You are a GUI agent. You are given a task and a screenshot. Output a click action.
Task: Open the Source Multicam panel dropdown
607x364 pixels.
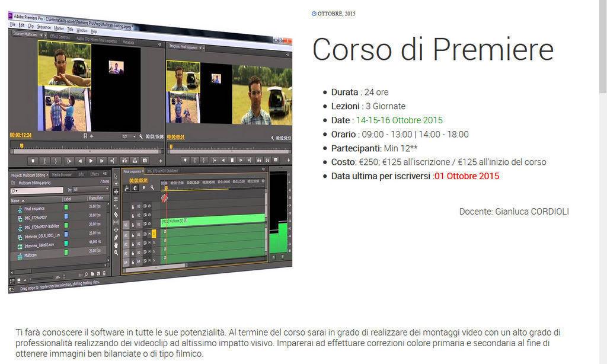pos(41,35)
